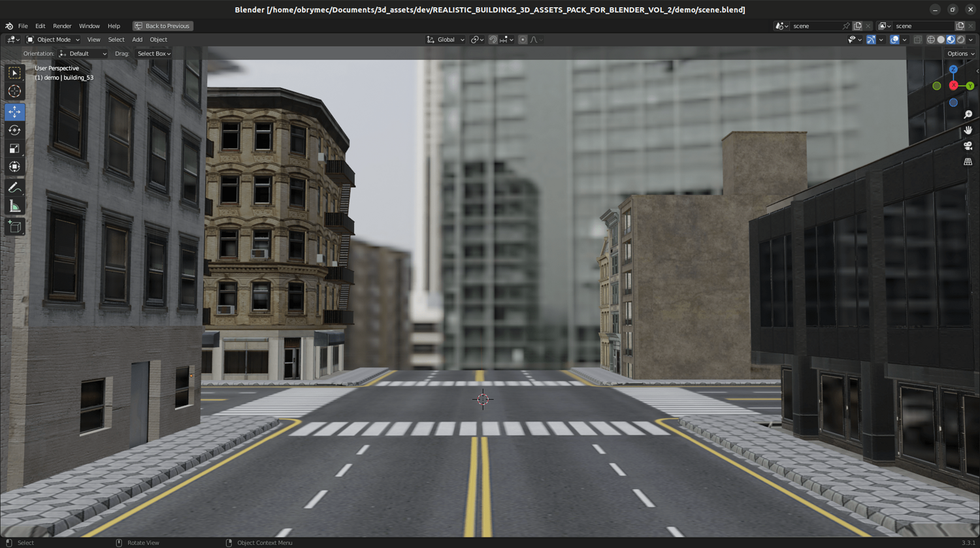Open the viewport View menu

[93, 40]
